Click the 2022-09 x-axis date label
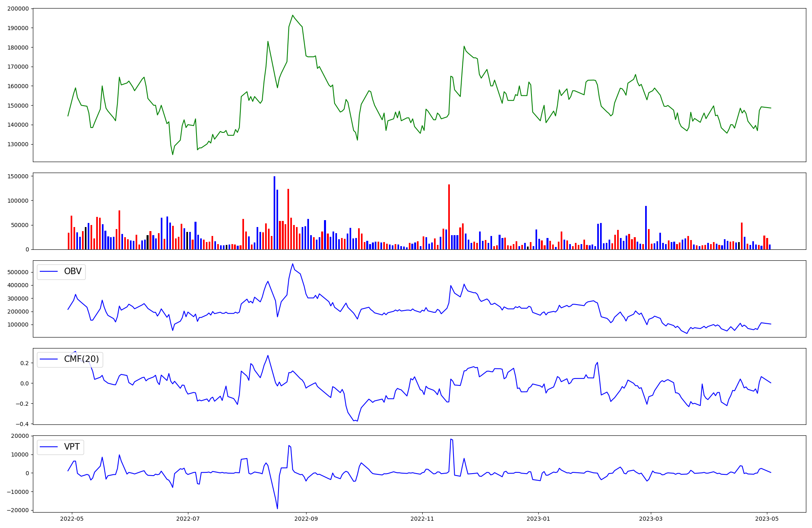 pos(306,519)
